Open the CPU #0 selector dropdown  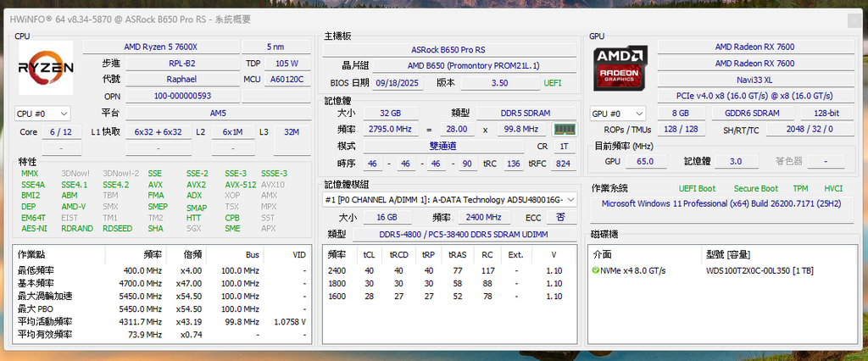coord(42,113)
